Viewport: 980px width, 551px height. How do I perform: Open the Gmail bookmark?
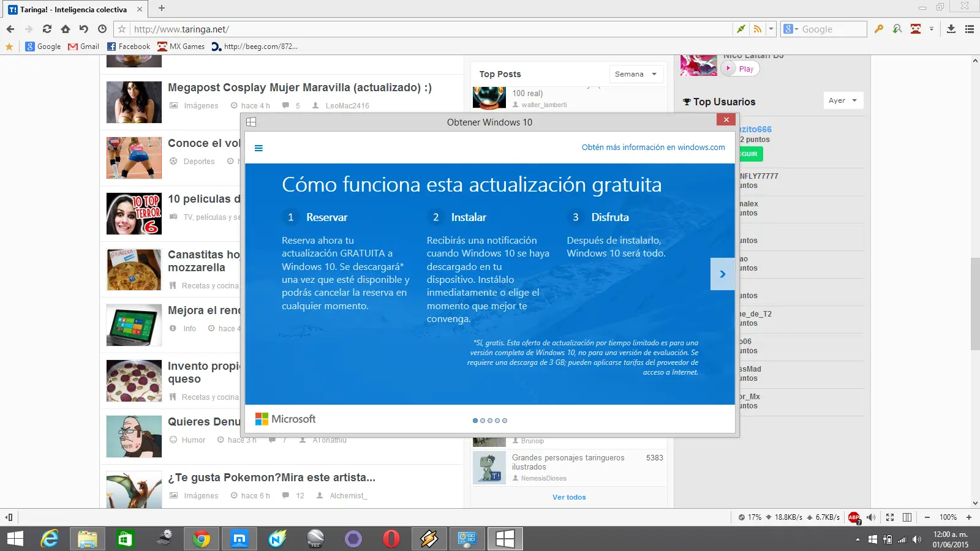(x=83, y=47)
